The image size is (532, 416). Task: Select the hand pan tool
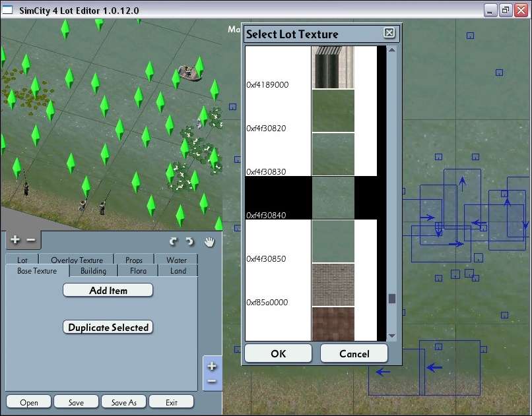tap(210, 241)
